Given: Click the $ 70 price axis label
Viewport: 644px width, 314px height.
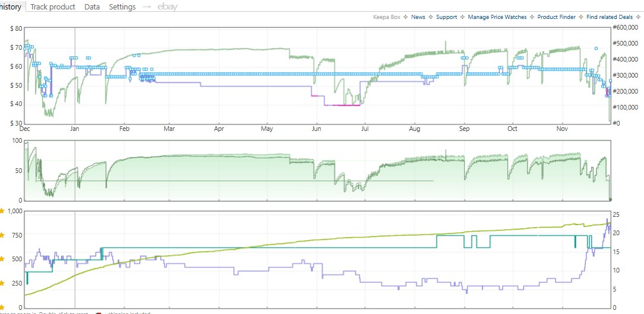Looking at the screenshot, I should point(17,47).
